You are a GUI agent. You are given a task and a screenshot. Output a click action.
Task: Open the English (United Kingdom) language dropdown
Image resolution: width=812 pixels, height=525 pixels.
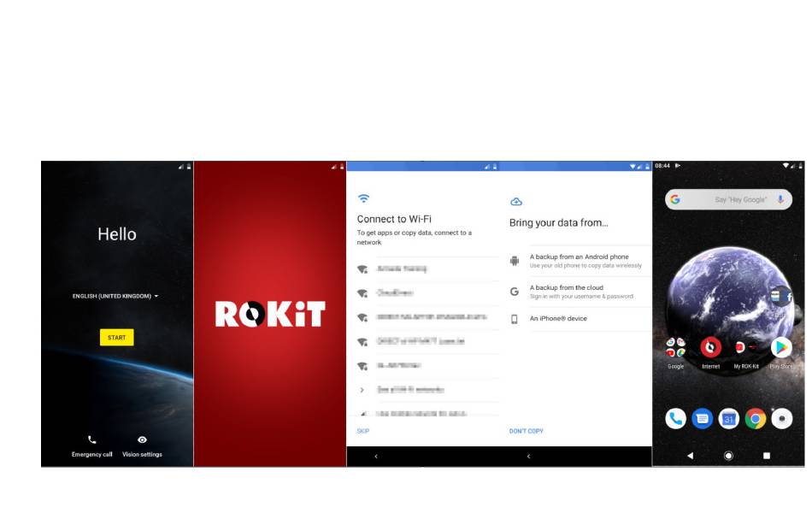[x=115, y=297]
